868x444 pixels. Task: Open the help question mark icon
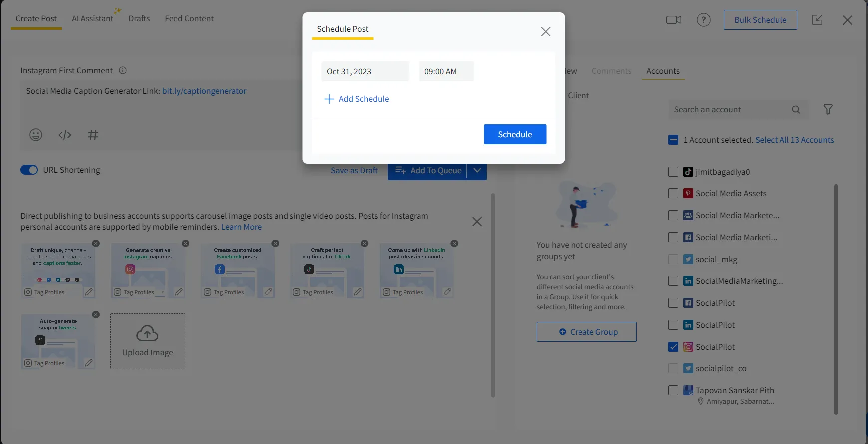click(703, 20)
